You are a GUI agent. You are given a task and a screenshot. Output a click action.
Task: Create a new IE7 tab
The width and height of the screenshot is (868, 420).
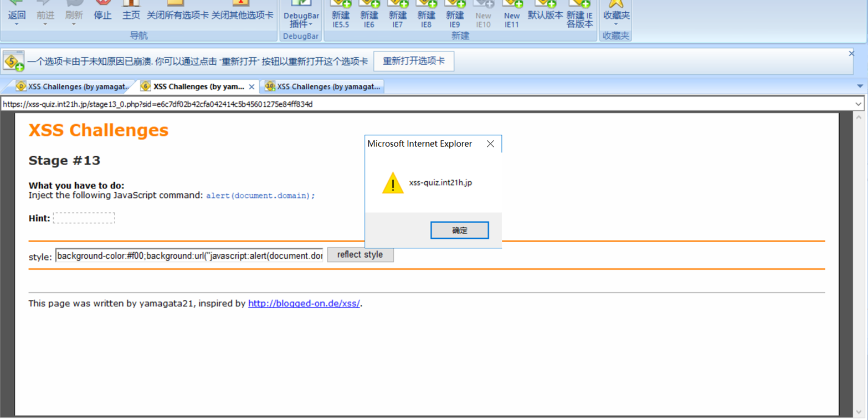point(397,14)
